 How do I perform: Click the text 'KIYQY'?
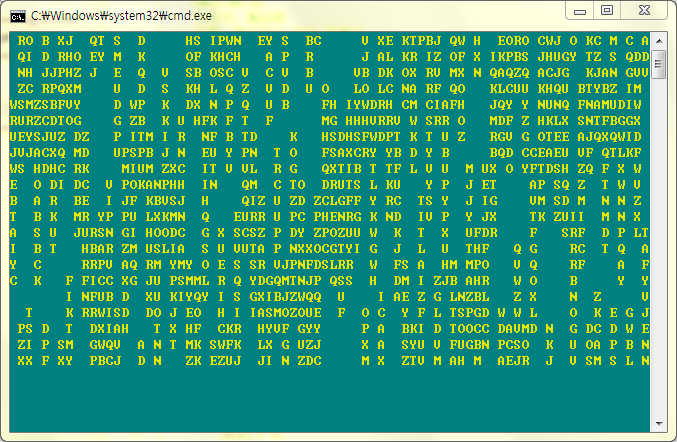(189, 297)
